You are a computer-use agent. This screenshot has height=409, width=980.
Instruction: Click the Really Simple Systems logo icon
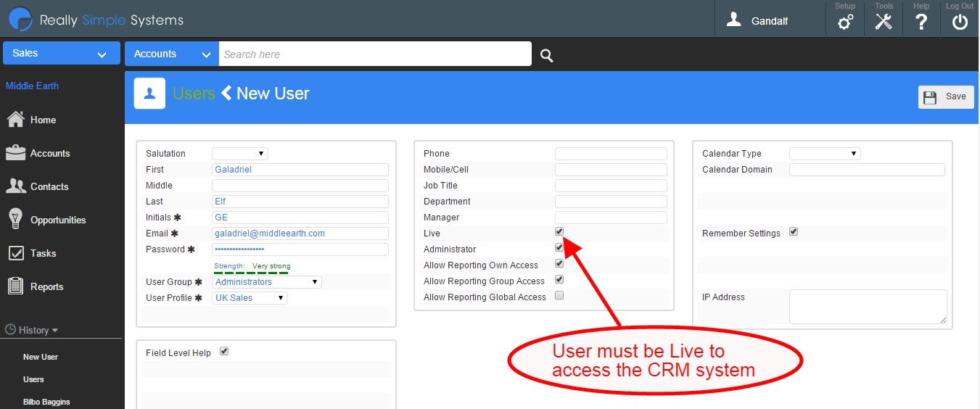click(20, 19)
